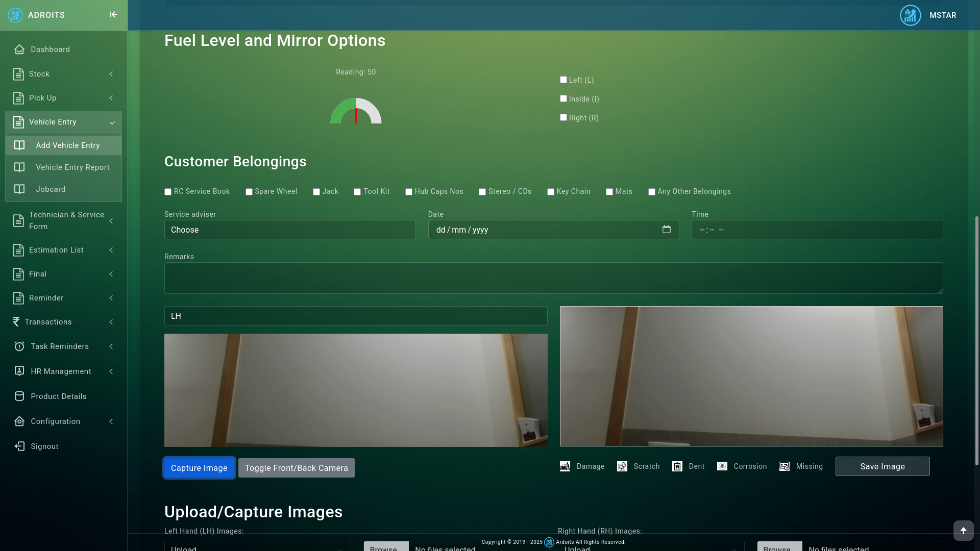Pick the Missing marker icon
Screen dimensions: 980x551
tap(785, 466)
